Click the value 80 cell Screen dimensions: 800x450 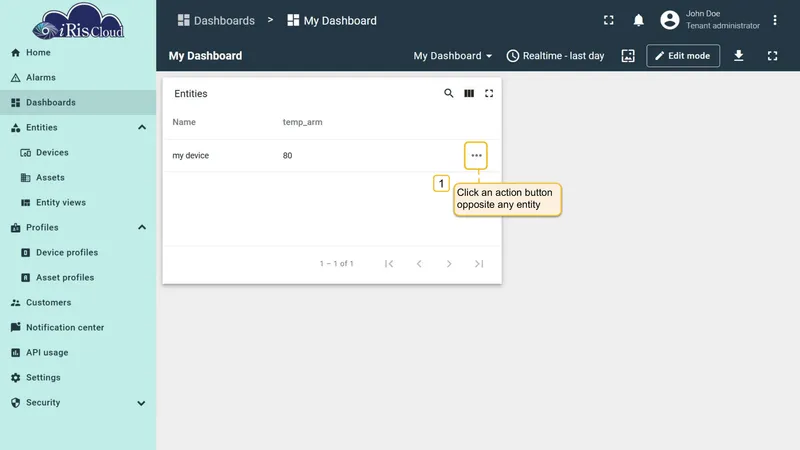tap(287, 156)
